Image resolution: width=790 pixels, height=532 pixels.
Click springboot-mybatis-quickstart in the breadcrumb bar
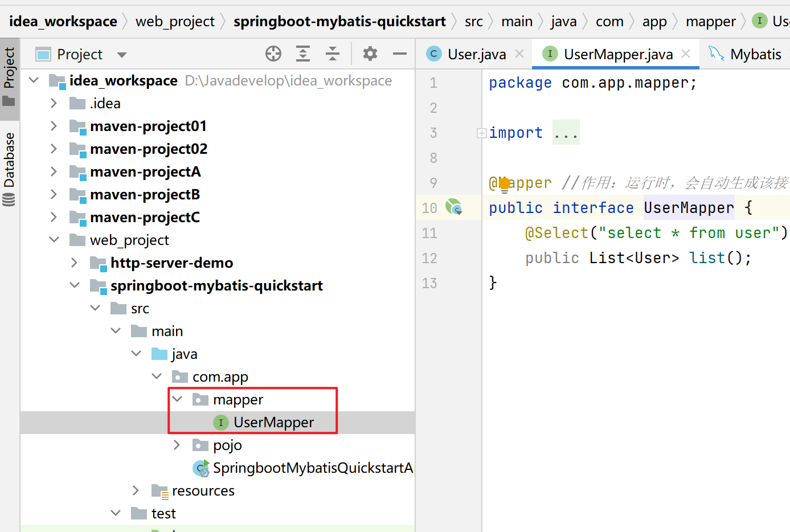[339, 22]
